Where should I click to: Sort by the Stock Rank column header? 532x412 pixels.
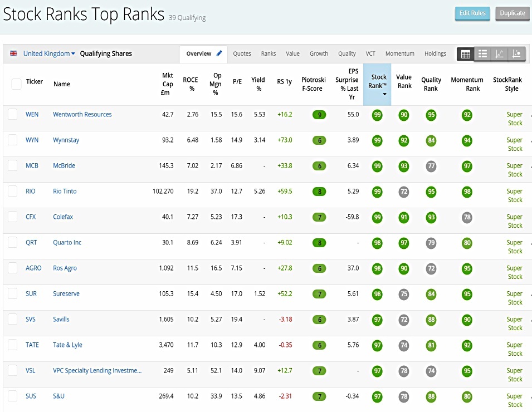377,85
